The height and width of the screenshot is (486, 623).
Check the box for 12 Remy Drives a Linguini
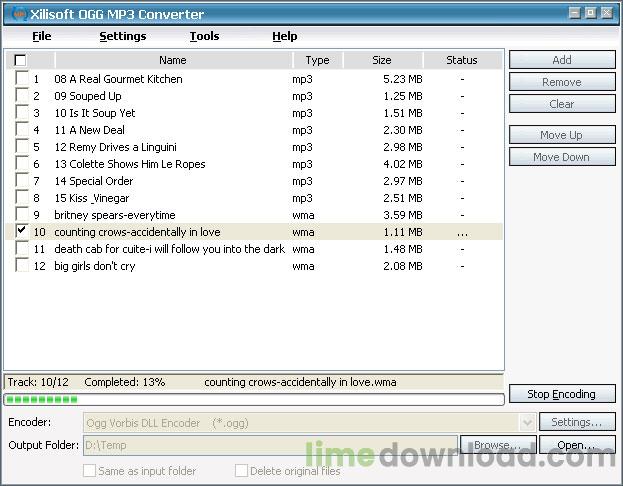(x=22, y=146)
